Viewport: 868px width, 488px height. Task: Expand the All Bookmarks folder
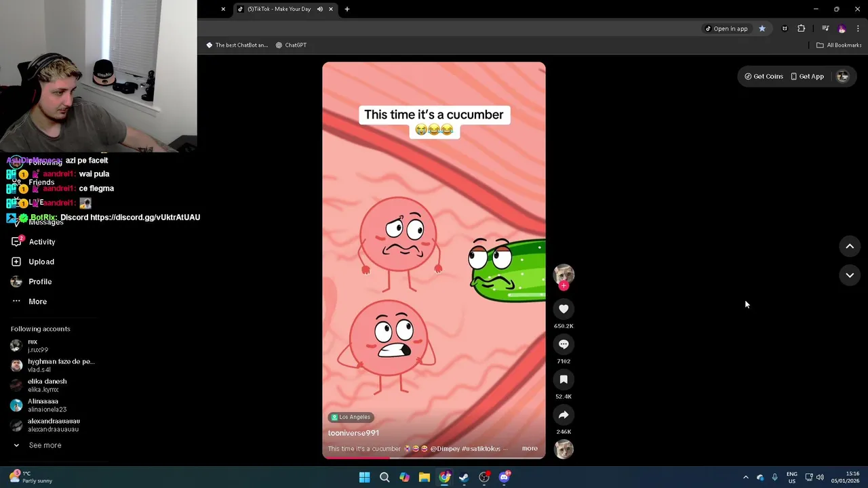point(839,45)
